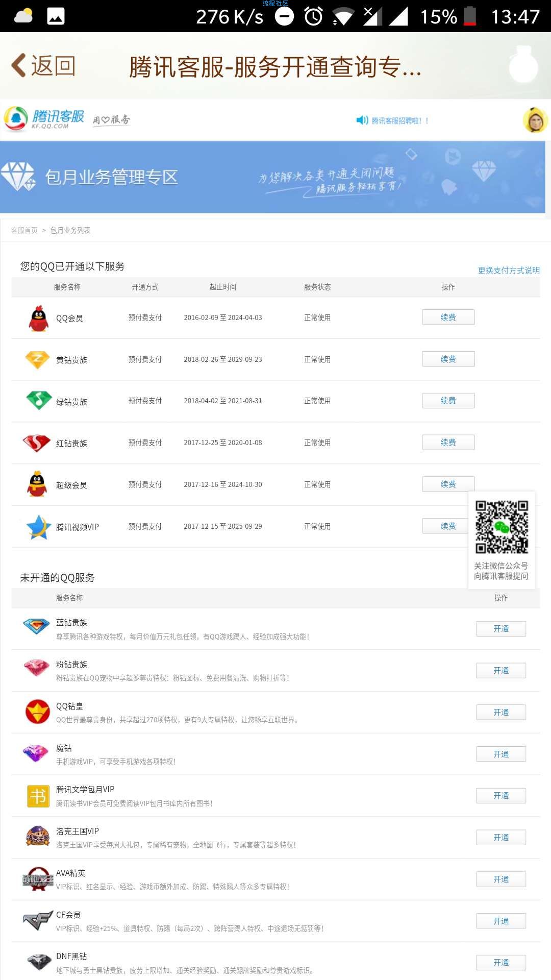551x980 pixels.
Task: Click the 红钻贵族 red diamond icon
Action: (x=37, y=443)
